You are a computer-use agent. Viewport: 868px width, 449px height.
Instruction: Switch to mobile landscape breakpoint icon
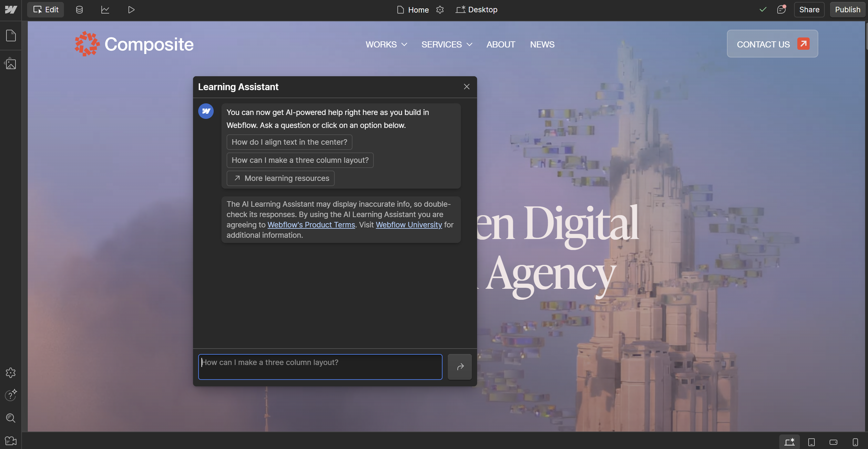coord(833,442)
